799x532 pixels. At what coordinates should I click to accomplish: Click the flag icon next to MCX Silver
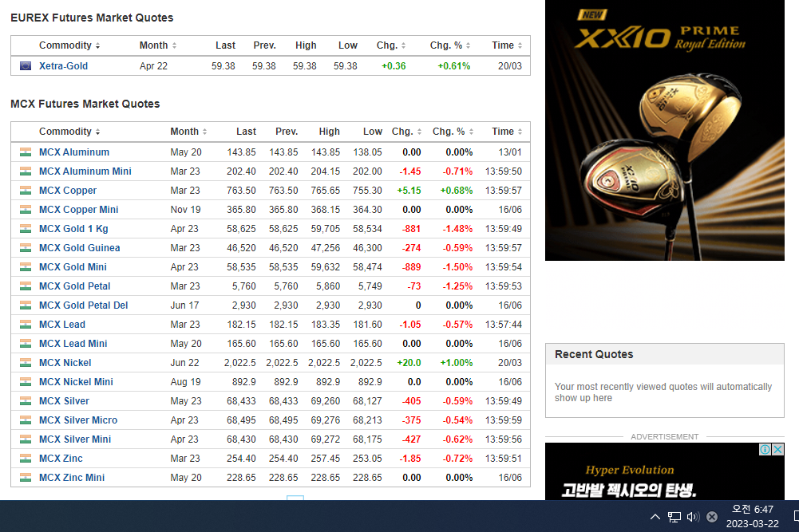(x=26, y=401)
